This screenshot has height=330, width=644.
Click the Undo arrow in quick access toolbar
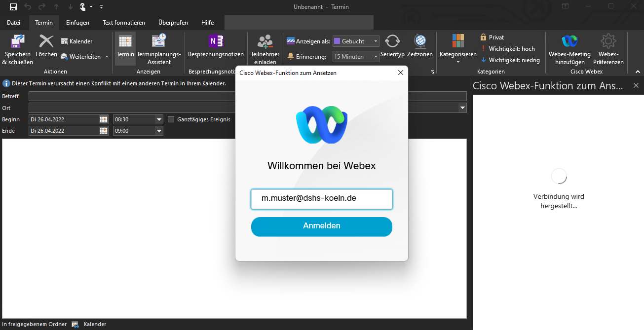click(28, 7)
